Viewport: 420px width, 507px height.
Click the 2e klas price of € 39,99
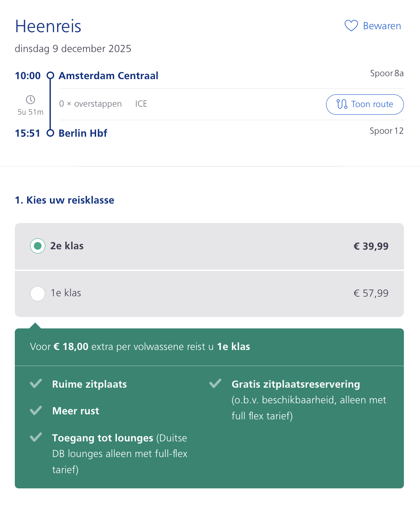pyautogui.click(x=371, y=246)
